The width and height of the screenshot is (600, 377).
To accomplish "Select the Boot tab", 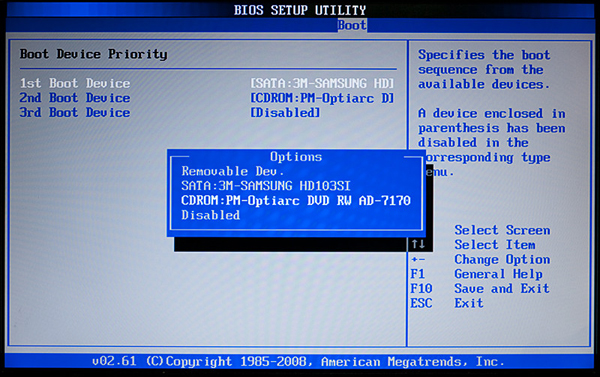I will [352, 26].
